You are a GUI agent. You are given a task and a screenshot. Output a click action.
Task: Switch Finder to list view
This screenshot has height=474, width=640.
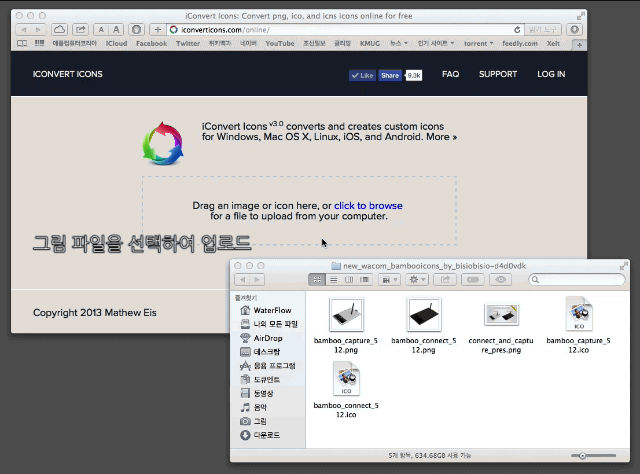click(x=333, y=280)
